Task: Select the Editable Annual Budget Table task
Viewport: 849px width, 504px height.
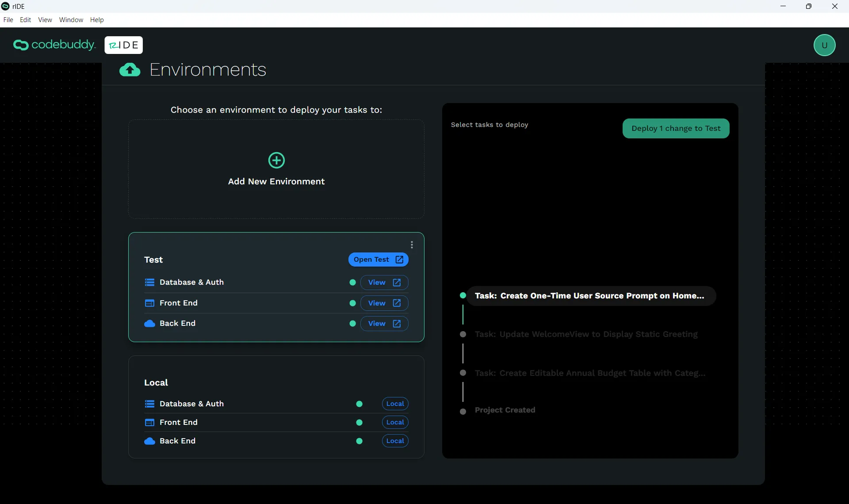Action: pyautogui.click(x=590, y=374)
